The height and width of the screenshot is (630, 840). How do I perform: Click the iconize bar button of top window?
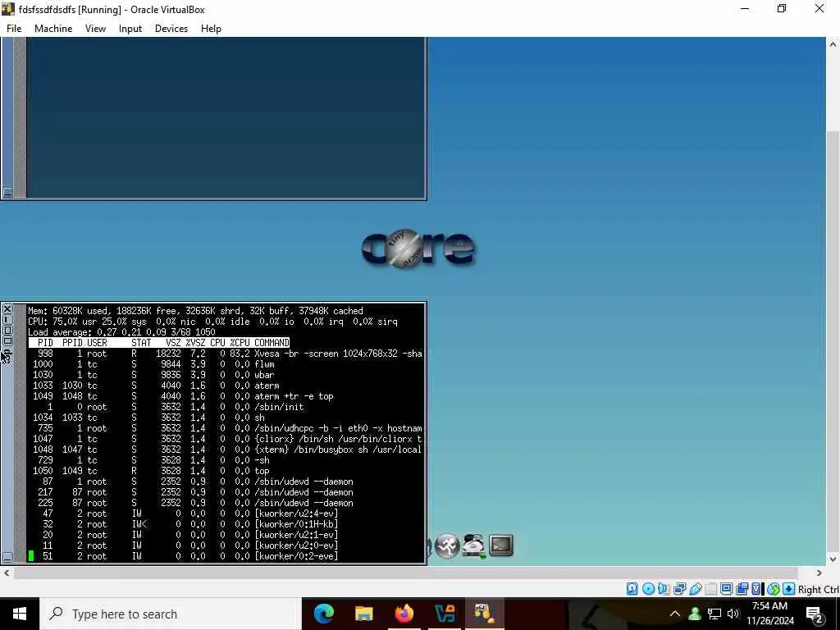(x=7, y=320)
